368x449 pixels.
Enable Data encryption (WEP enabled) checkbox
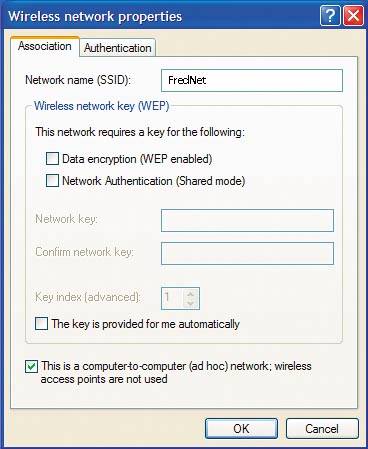[x=52, y=159]
